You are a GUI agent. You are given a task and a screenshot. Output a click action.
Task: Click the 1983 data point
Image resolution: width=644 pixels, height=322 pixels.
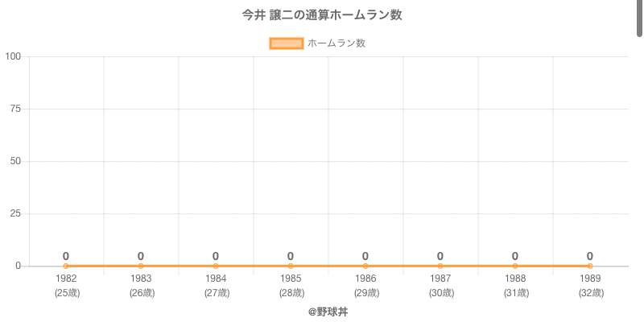point(141,266)
